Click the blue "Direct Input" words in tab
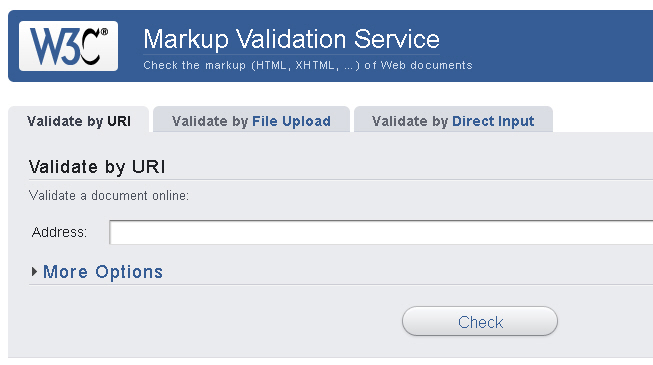Screen dimensions: 653x365 click(493, 121)
